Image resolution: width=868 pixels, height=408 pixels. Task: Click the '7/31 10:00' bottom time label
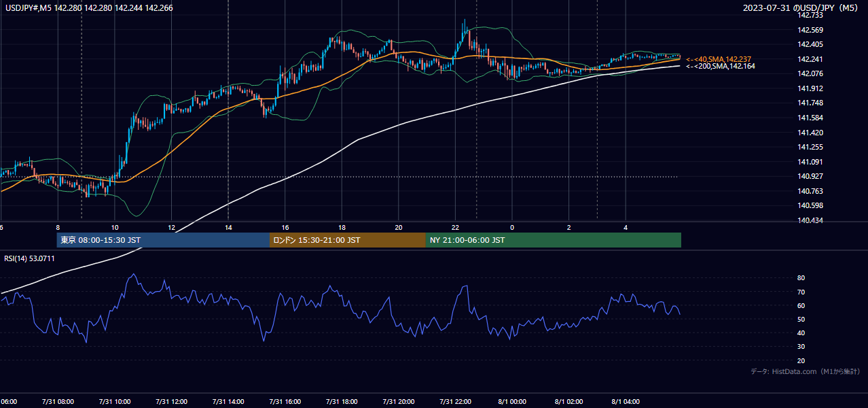114,402
